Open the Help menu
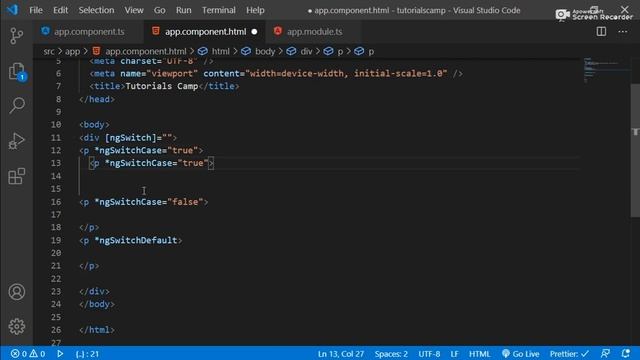Viewport: 640px width, 360px height. (255, 10)
